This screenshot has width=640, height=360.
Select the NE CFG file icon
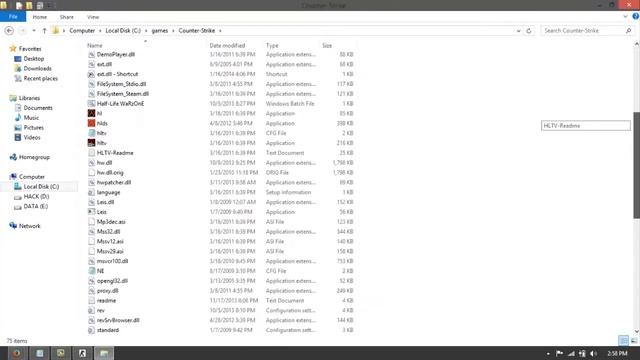click(91, 271)
